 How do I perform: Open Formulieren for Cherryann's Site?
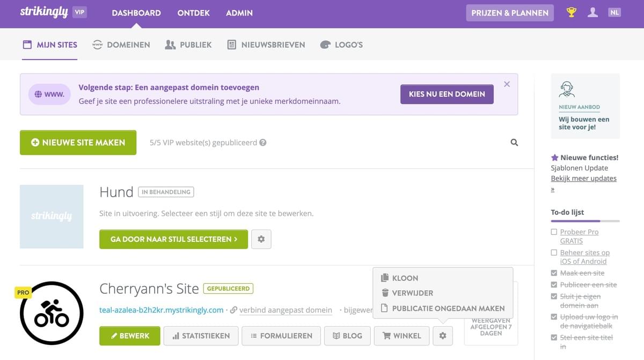click(x=281, y=336)
